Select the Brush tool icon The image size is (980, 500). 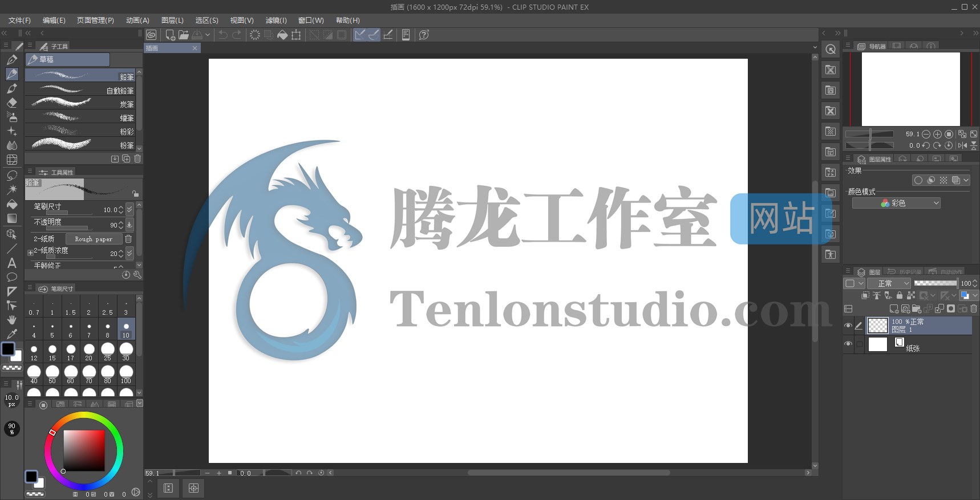tap(12, 88)
